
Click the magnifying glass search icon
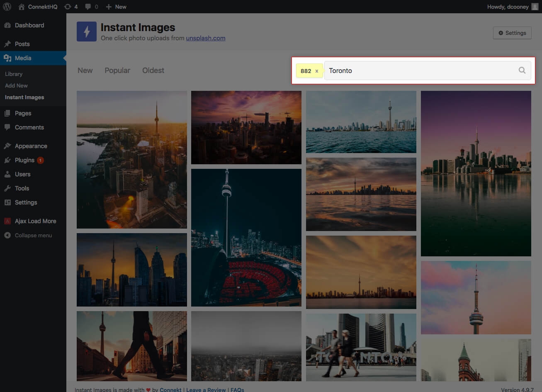[x=522, y=71]
